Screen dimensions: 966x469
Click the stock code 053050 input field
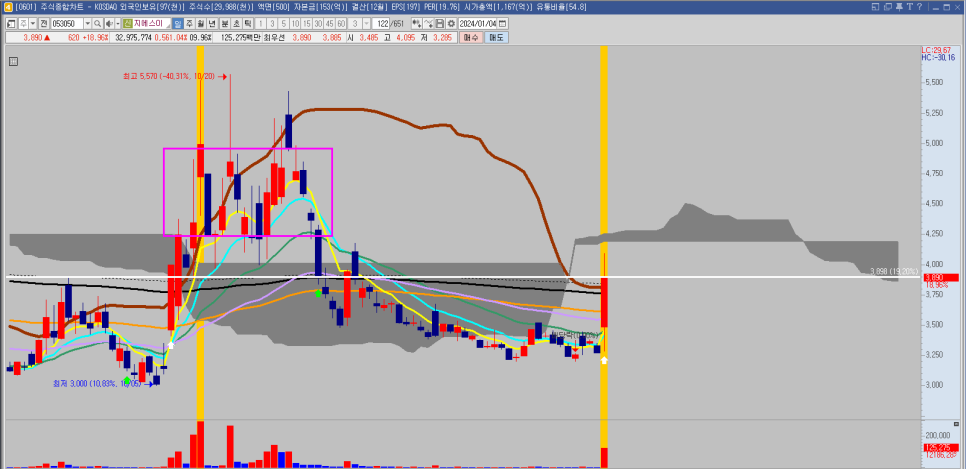(x=66, y=23)
